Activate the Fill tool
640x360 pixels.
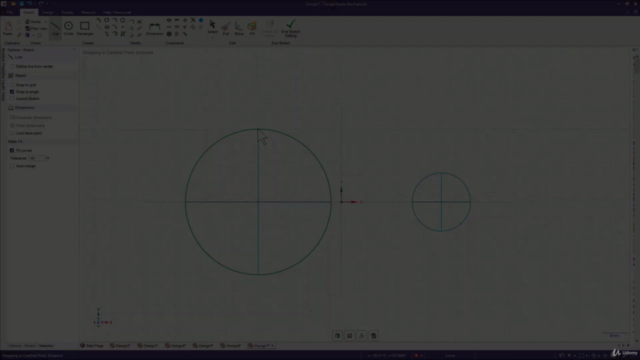[252, 29]
